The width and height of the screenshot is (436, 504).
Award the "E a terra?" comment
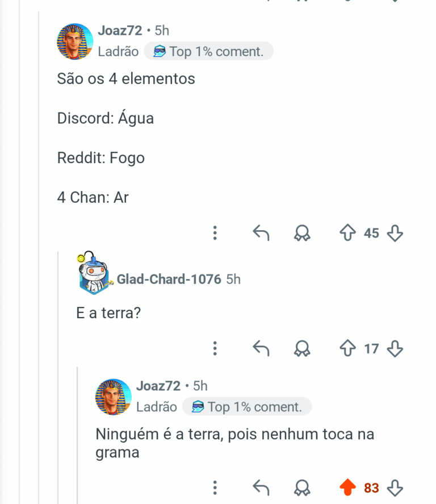[x=302, y=348]
